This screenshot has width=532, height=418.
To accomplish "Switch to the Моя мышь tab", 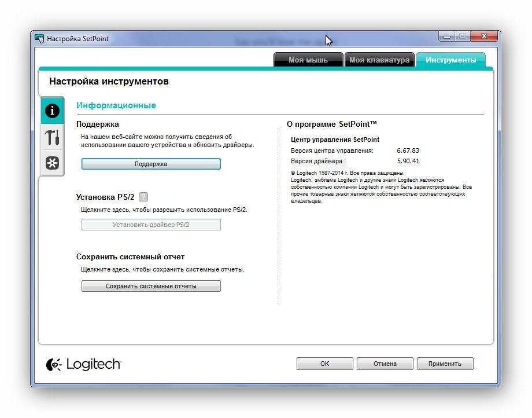I will point(308,60).
